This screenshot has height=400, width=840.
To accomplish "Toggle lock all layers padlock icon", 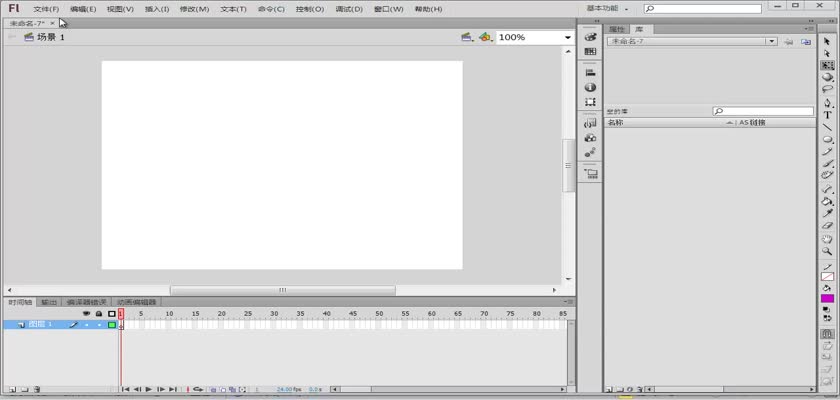I will point(98,313).
